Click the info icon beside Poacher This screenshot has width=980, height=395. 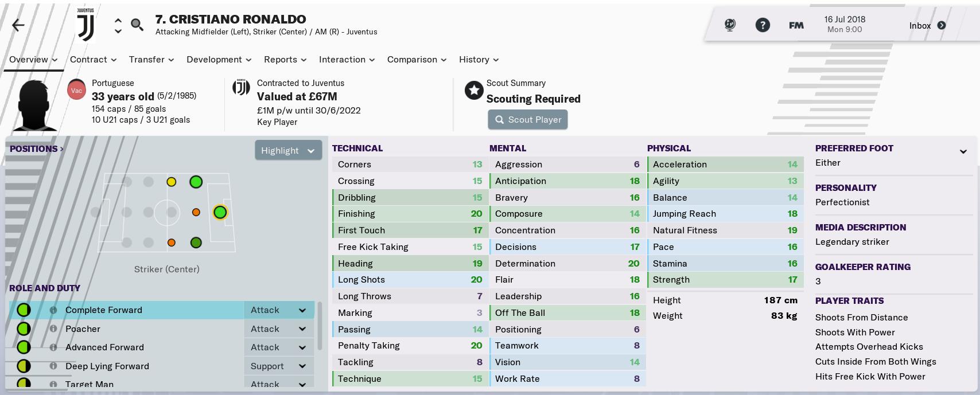click(x=53, y=329)
